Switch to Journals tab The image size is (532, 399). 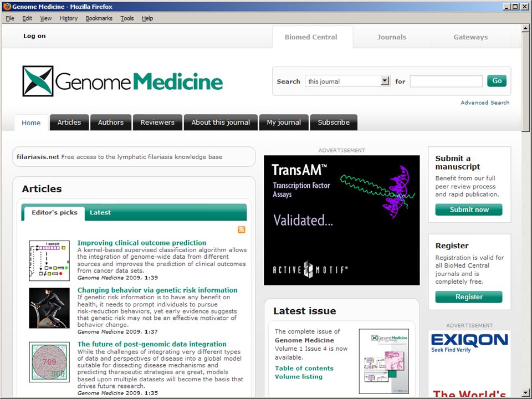coord(392,37)
